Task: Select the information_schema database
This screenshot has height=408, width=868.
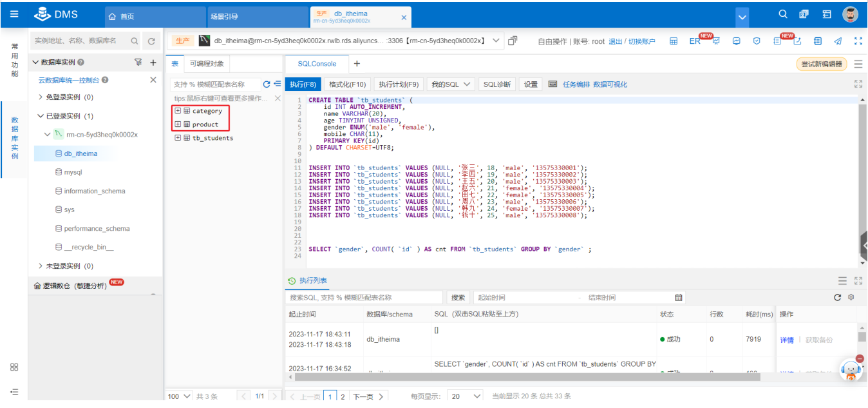Action: [x=95, y=191]
